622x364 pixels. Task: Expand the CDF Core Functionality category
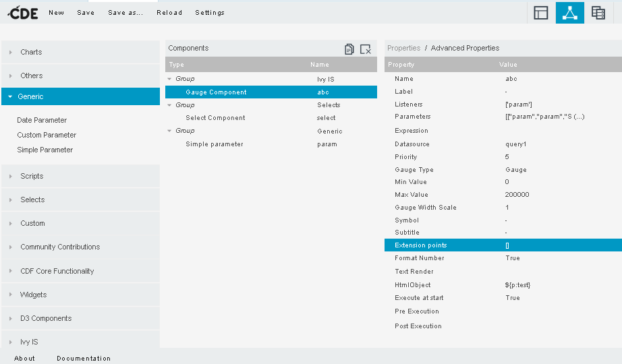(x=80, y=271)
